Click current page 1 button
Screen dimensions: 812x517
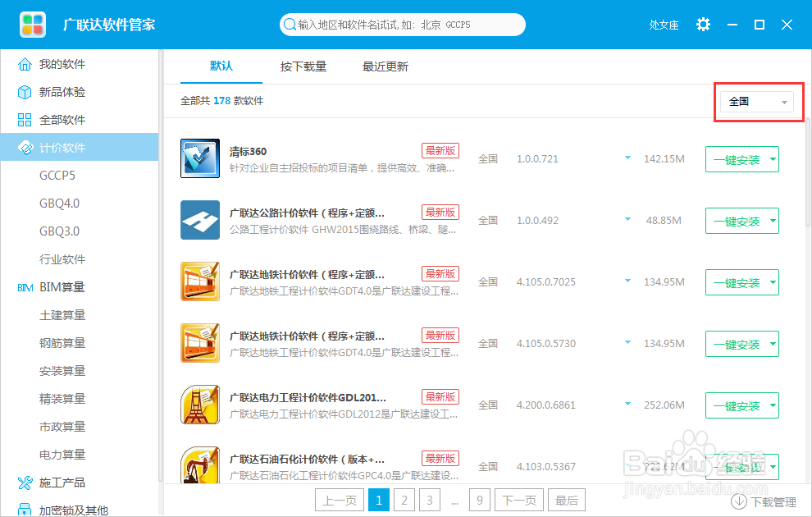click(379, 501)
